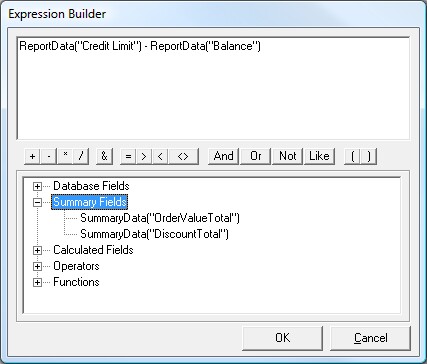Insert the plus operator button
This screenshot has width=427, height=364.
coord(32,156)
